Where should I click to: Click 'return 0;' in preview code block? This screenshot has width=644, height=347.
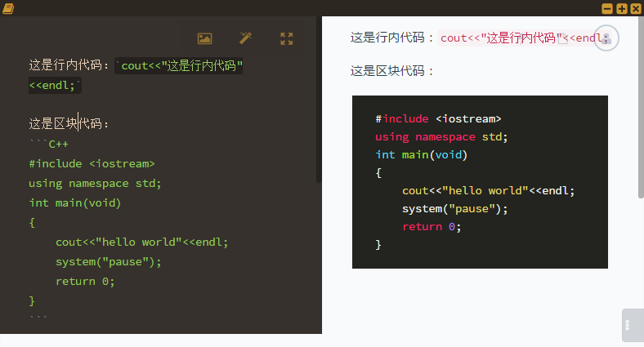point(432,227)
